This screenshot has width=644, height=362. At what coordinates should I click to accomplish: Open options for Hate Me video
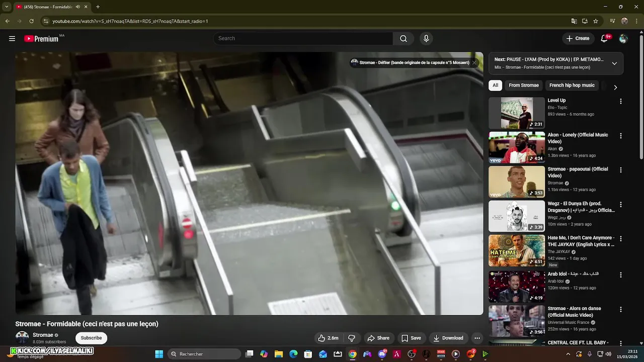pyautogui.click(x=620, y=239)
